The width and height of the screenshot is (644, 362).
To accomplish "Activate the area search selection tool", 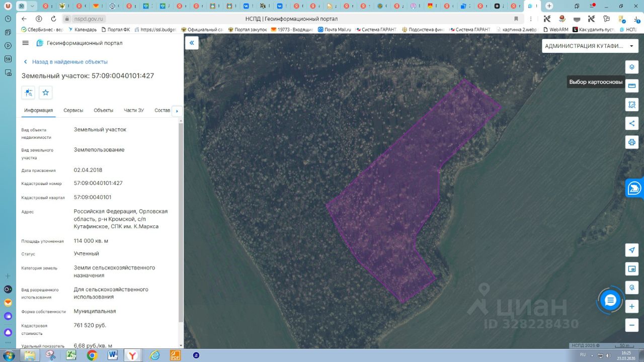I will tap(632, 105).
